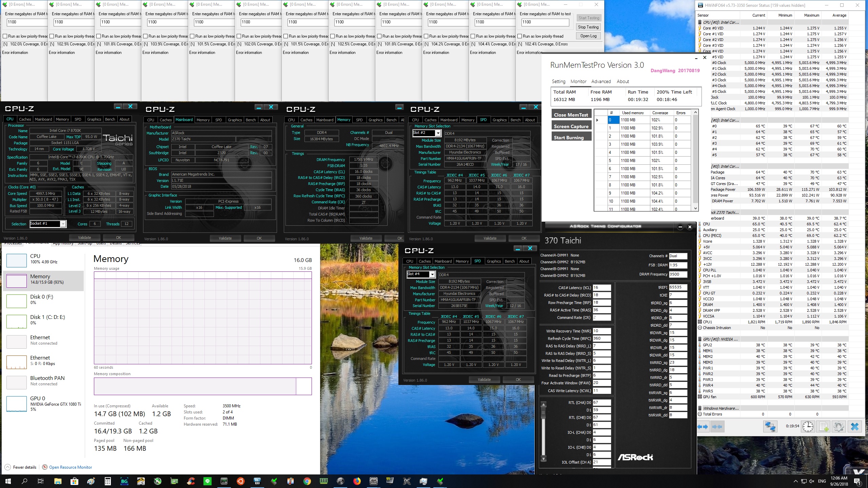This screenshot has width=868, height=488.
Task: Open HWiNFO remote network monitors icon
Action: pos(770,427)
